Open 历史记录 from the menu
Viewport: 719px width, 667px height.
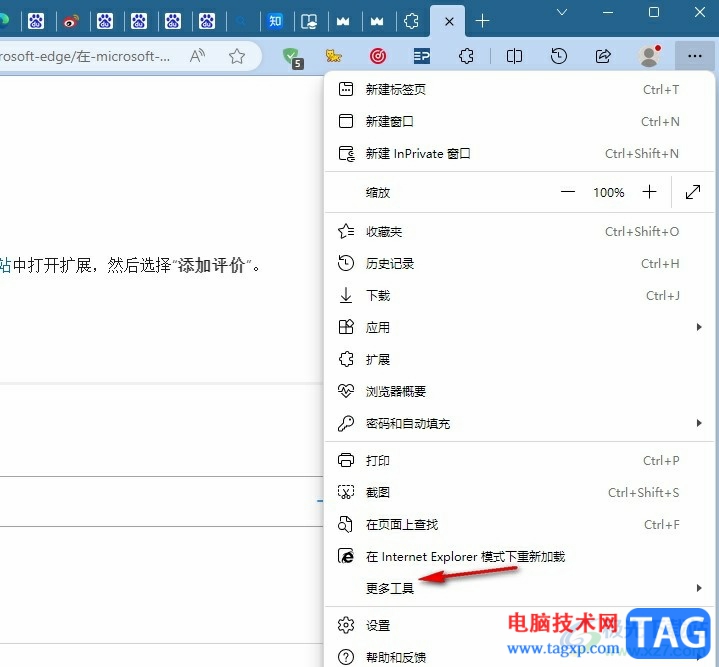click(x=519, y=264)
